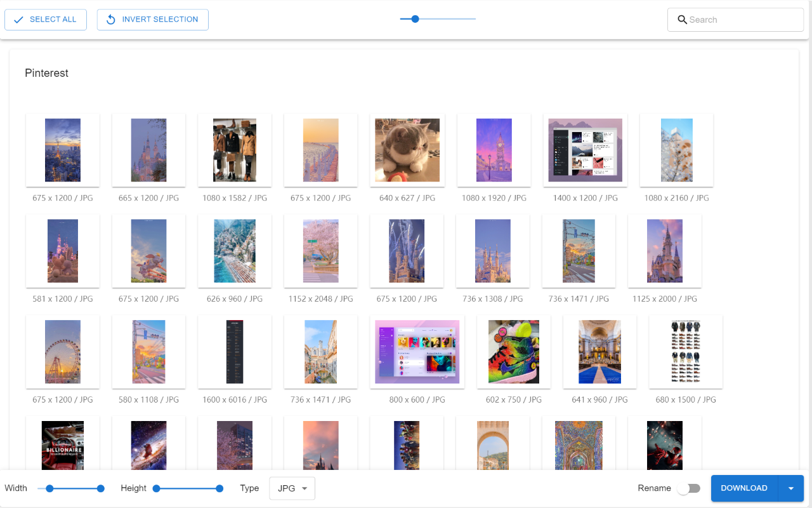
Task: Open the JPG type dropdown
Action: (292, 488)
